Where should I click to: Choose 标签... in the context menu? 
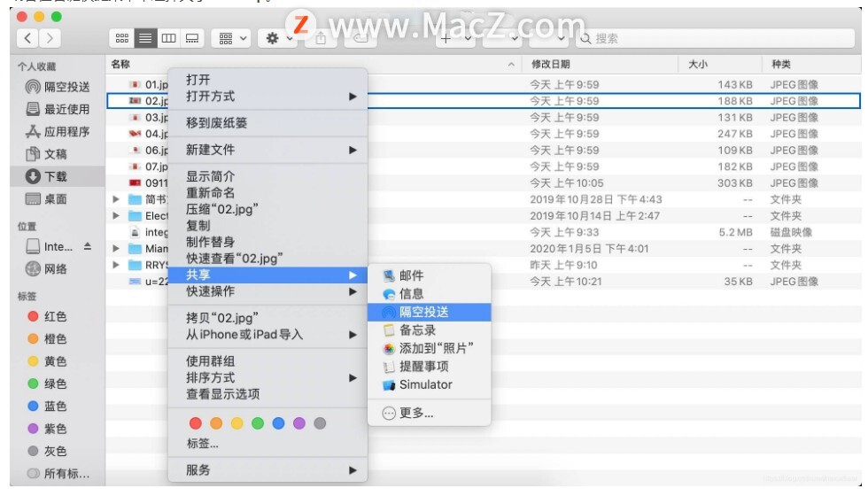203,444
